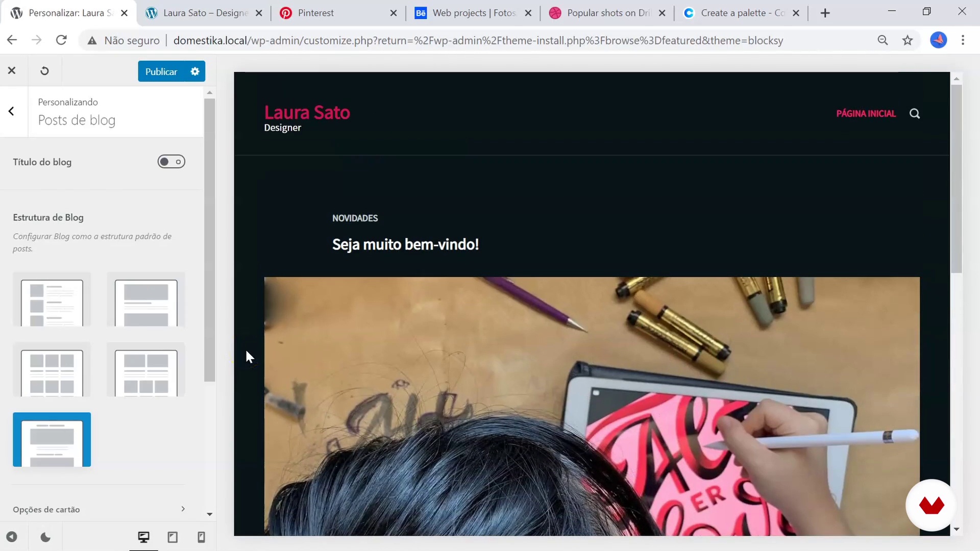Expand Opções de cartão section
The width and height of the screenshot is (980, 551).
tap(99, 509)
